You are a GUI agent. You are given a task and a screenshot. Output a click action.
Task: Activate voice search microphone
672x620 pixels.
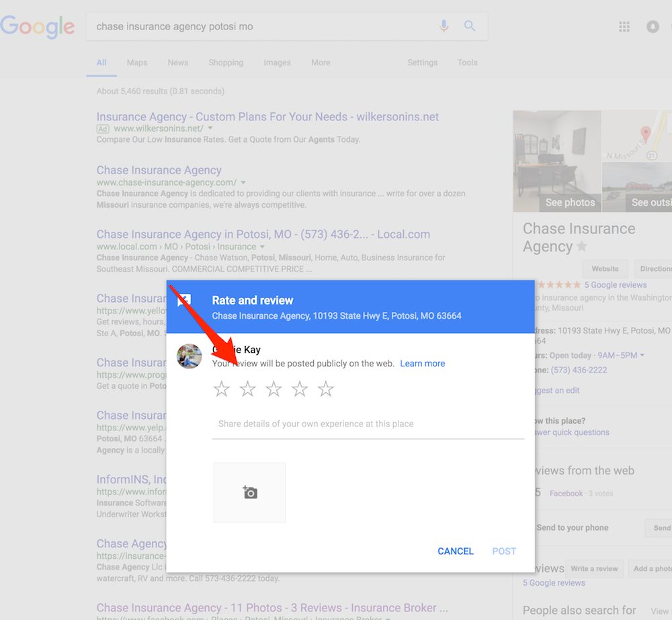[444, 26]
